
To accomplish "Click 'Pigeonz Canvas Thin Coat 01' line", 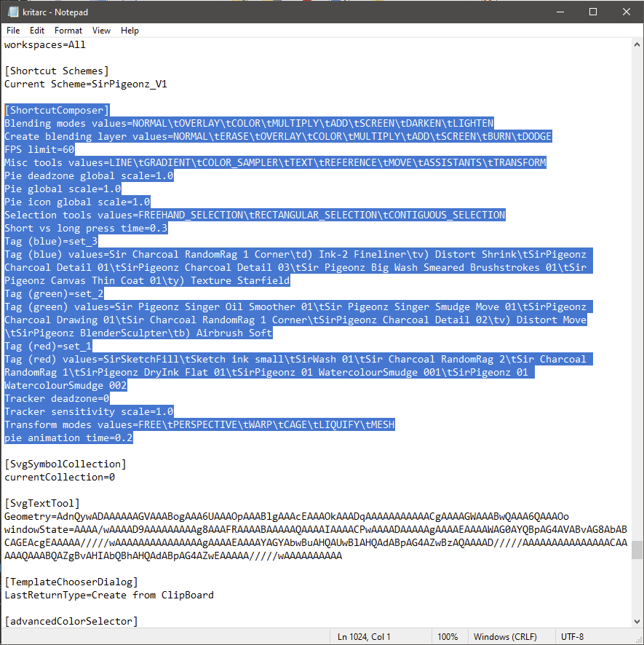I will 147,281.
